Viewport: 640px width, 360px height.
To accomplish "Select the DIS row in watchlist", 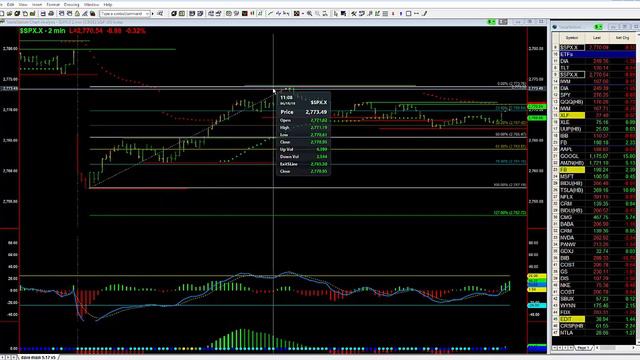I will [595, 278].
